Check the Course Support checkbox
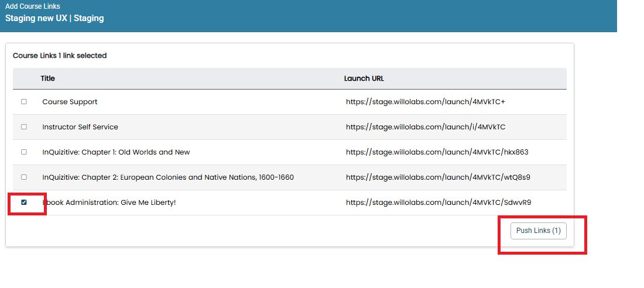 coord(24,101)
